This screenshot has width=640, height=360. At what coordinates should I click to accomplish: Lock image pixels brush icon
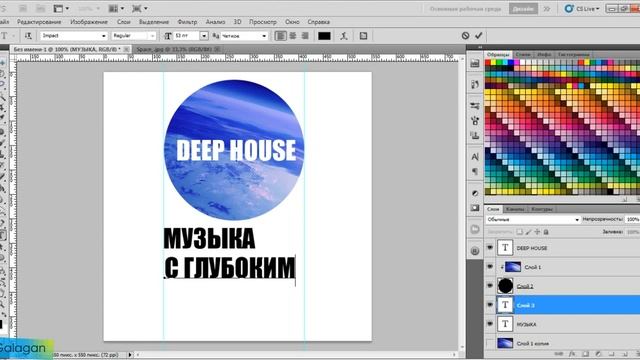click(x=528, y=232)
